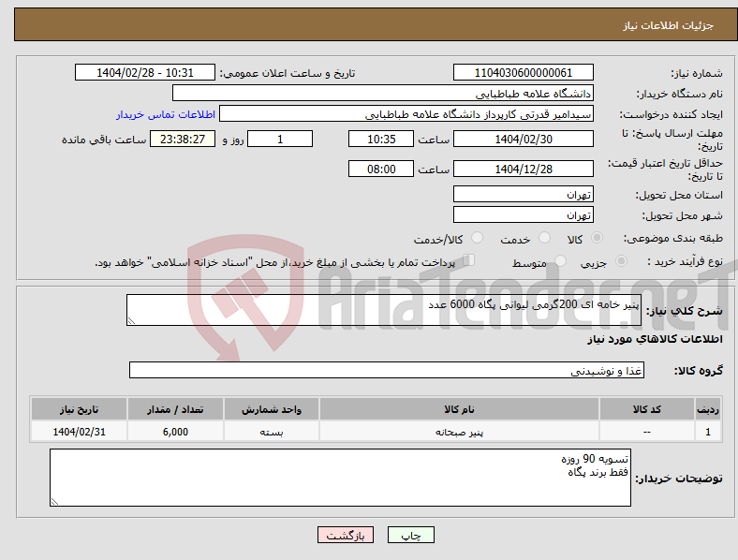Click the quantity cell 6,000
The image size is (738, 560).
175,432
